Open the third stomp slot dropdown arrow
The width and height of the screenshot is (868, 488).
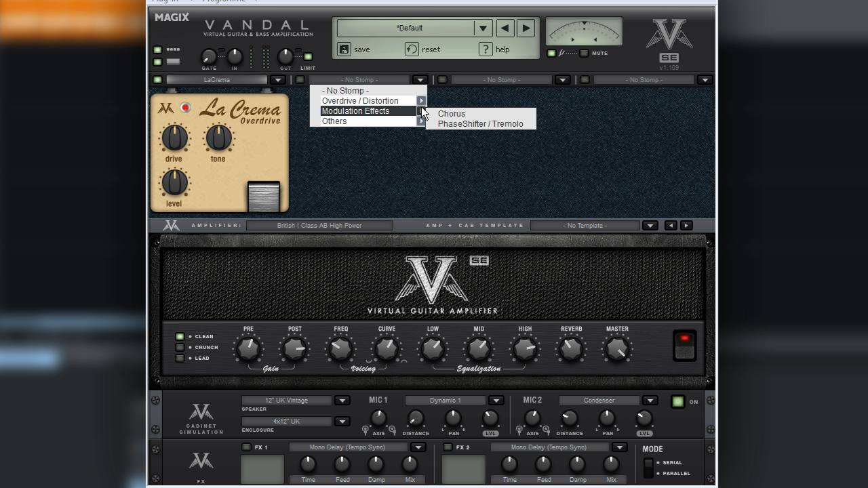562,80
